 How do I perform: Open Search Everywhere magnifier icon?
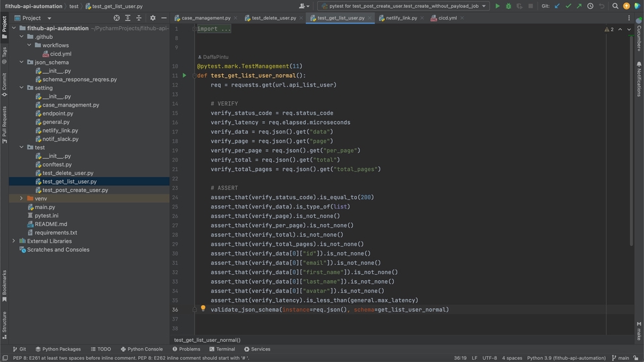click(615, 6)
